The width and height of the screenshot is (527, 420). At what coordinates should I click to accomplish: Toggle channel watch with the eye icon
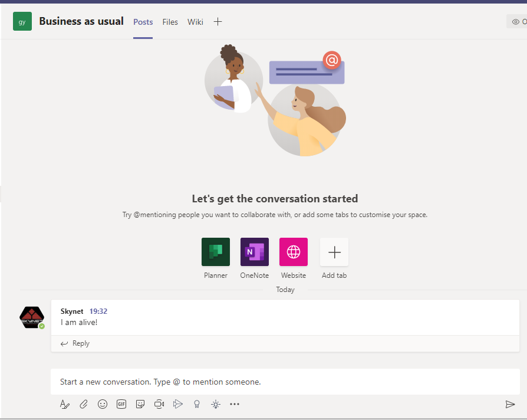[516, 21]
